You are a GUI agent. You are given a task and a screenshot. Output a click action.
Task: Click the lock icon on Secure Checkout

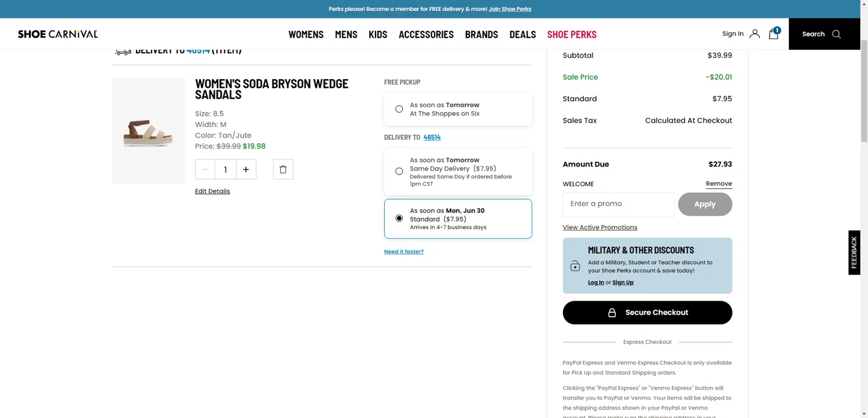[612, 313]
